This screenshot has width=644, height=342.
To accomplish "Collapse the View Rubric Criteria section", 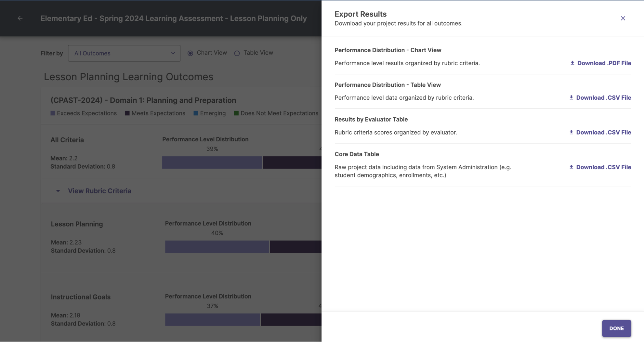I will (x=99, y=191).
